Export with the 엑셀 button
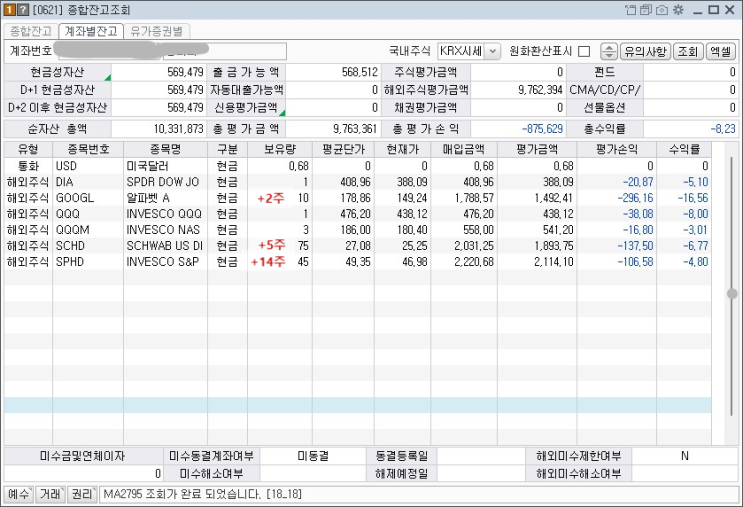Screen dimensions: 743x507 [x=720, y=51]
